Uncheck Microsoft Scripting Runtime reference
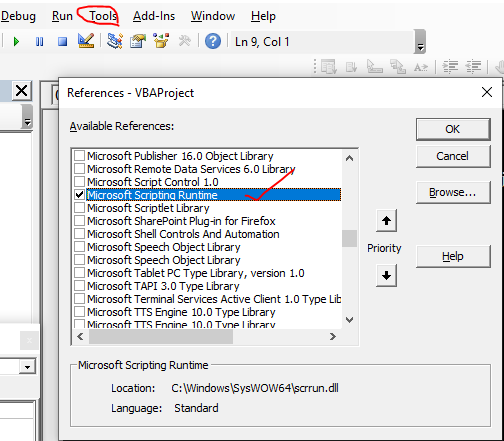504x441 pixels. pos(79,195)
